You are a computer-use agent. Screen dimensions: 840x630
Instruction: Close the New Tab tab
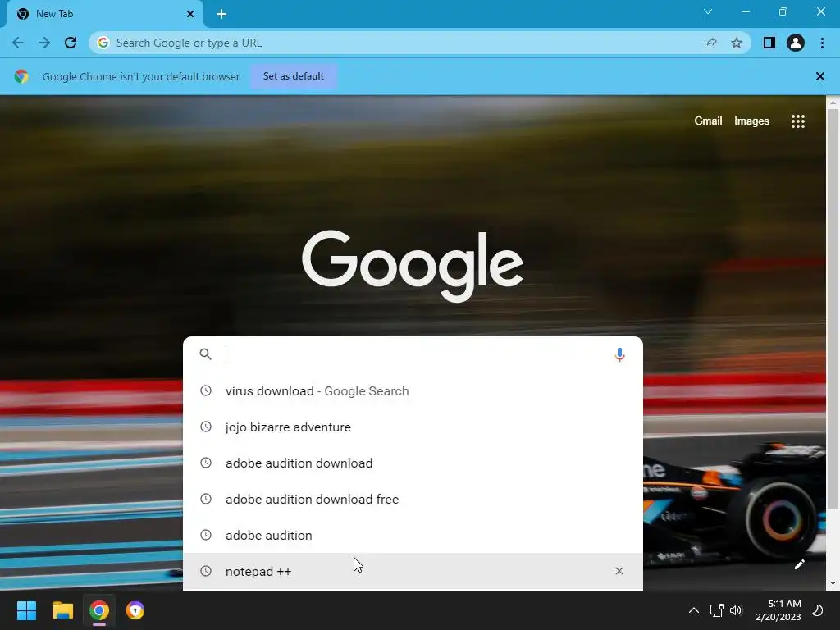[x=190, y=14]
